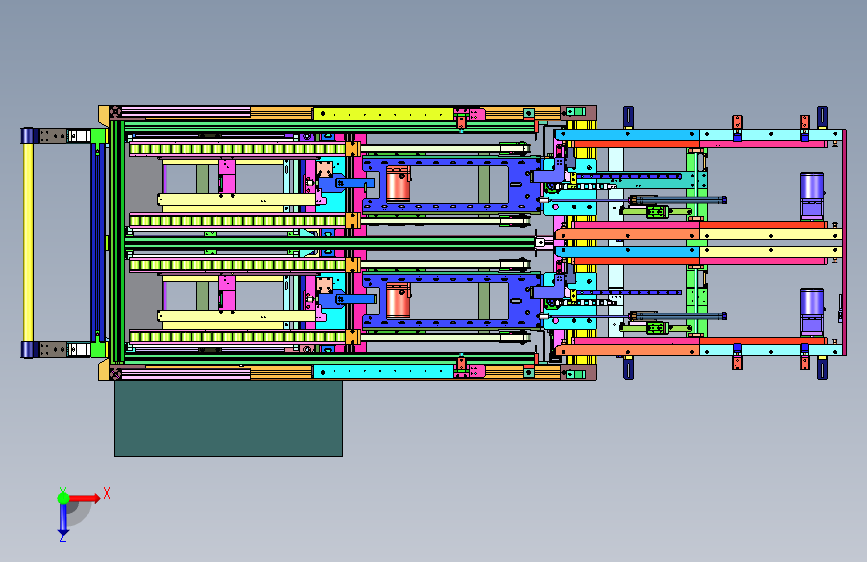Click the red X axis arrow of triad
Viewport: 867px width, 562px height.
click(x=84, y=498)
